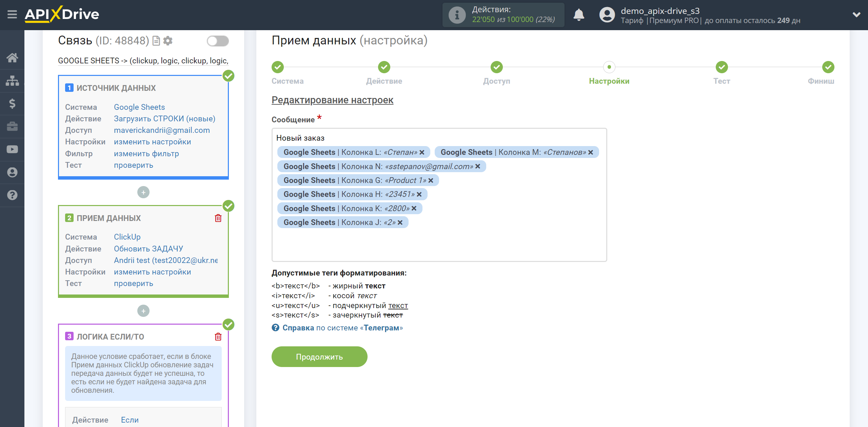Go to the Тест step
This screenshot has width=868, height=427.
coord(722,67)
